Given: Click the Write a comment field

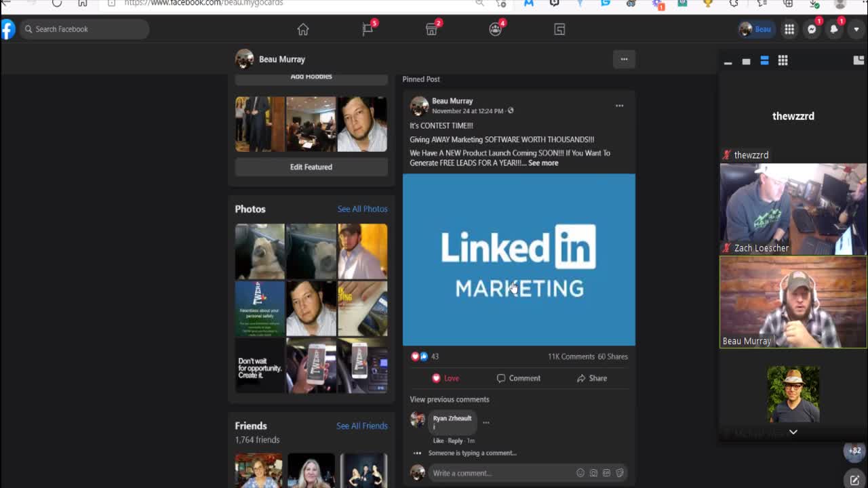Looking at the screenshot, I should 528,473.
